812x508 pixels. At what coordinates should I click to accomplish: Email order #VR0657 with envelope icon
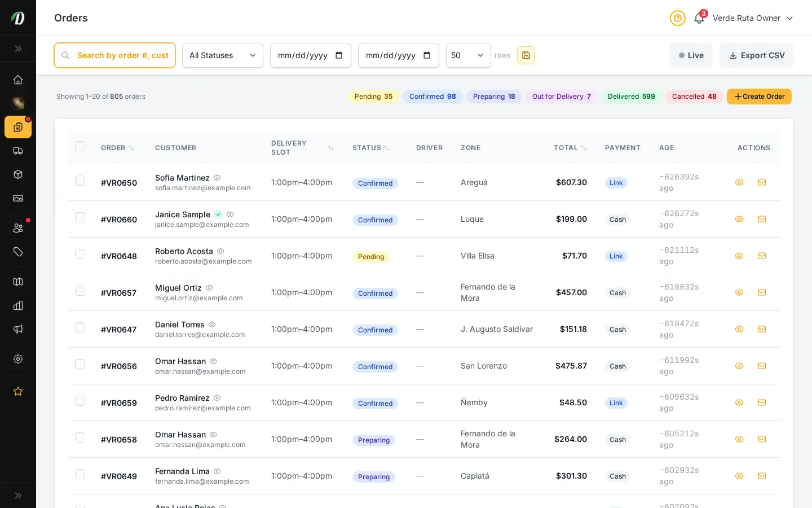tap(762, 292)
